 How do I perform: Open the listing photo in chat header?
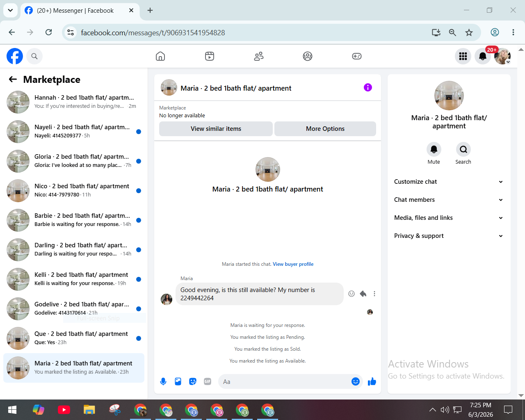point(169,87)
